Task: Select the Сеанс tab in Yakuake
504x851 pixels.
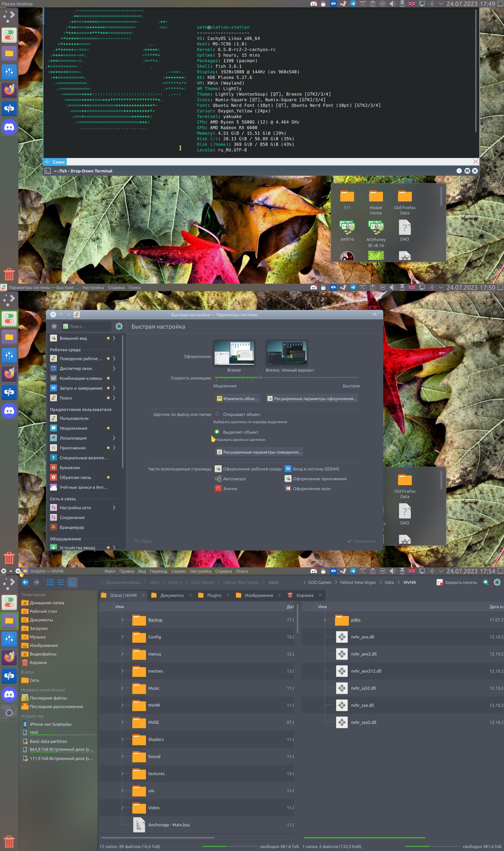Action: tap(59, 162)
